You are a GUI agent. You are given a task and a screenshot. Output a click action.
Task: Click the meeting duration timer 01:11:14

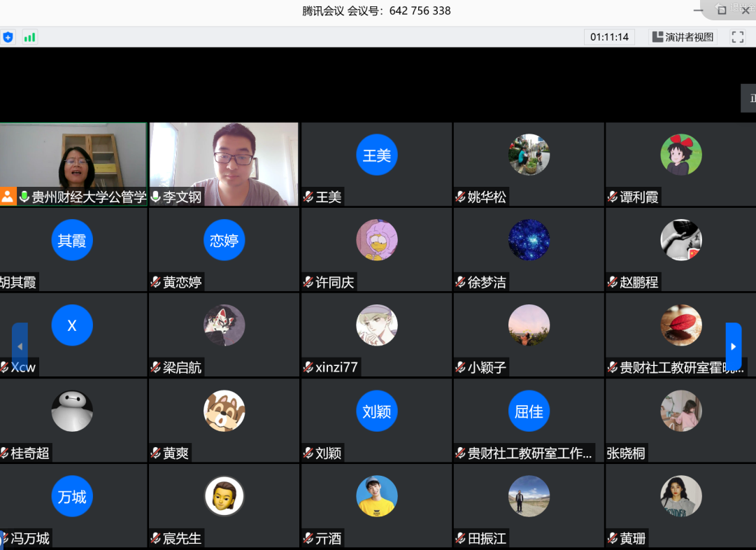609,37
